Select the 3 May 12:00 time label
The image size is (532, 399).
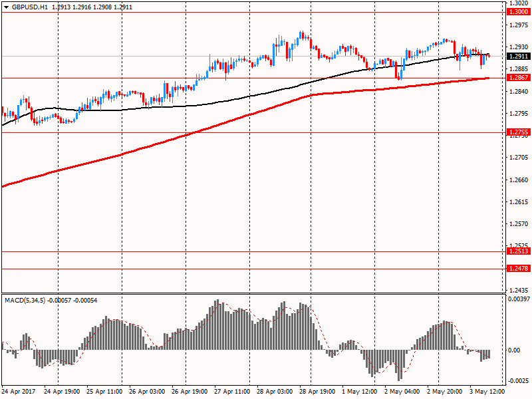coord(487,392)
